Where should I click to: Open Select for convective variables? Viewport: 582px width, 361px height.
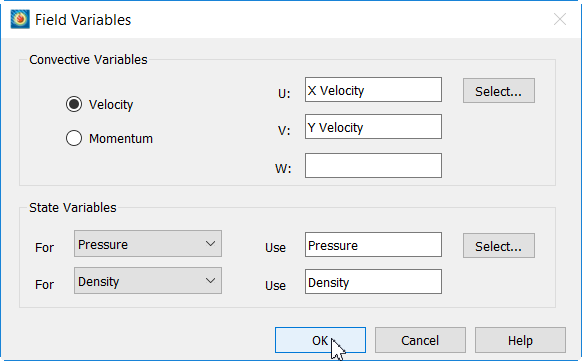click(x=498, y=91)
